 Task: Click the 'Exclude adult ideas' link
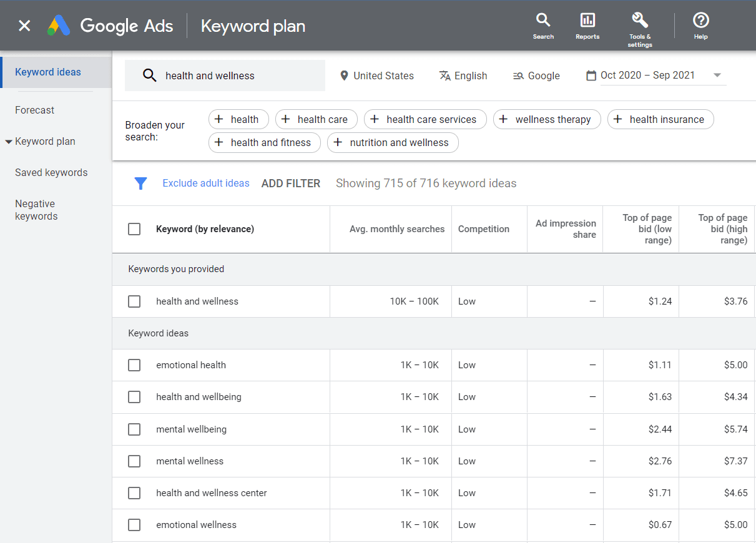pos(206,183)
